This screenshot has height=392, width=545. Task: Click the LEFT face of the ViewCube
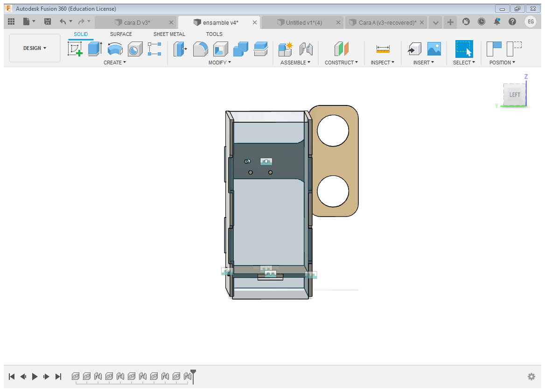click(515, 95)
